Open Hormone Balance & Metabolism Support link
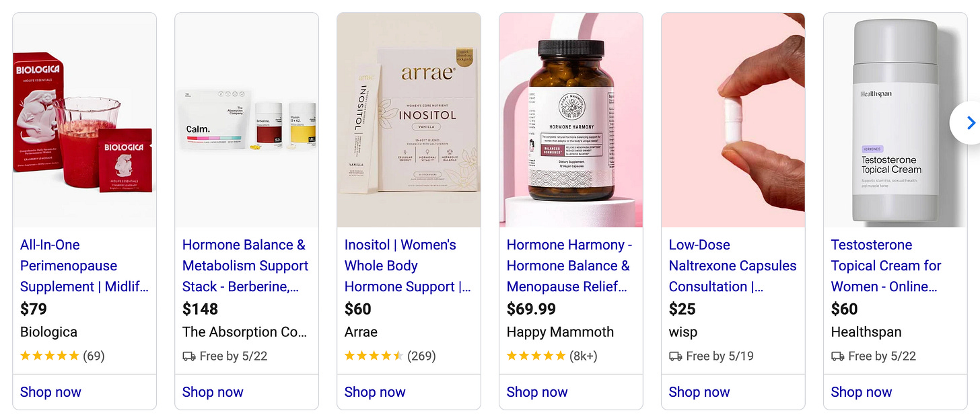 [246, 266]
